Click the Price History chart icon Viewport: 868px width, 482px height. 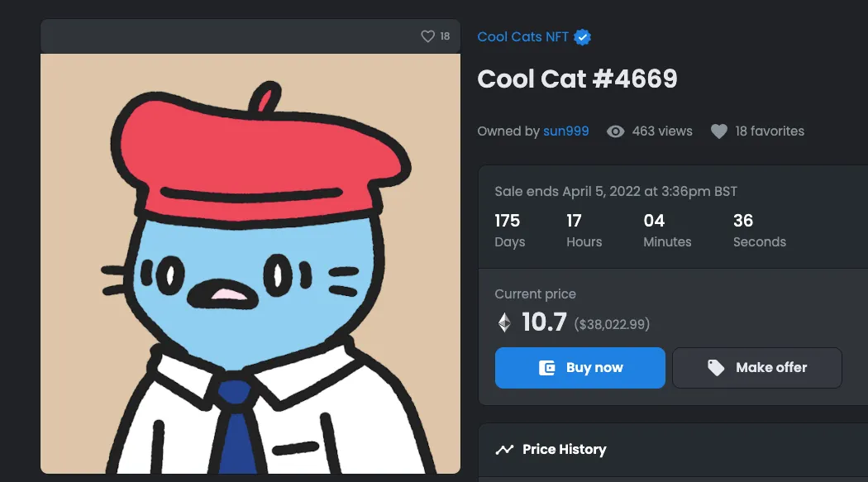coord(504,449)
